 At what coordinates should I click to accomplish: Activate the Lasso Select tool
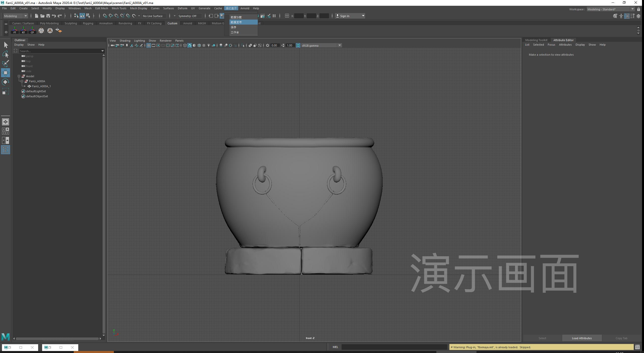coord(6,54)
